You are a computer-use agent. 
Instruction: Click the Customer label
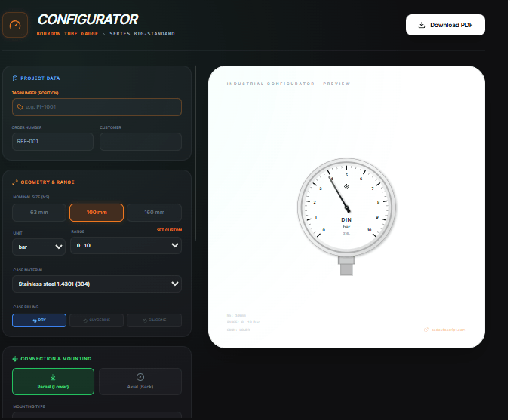pos(111,127)
